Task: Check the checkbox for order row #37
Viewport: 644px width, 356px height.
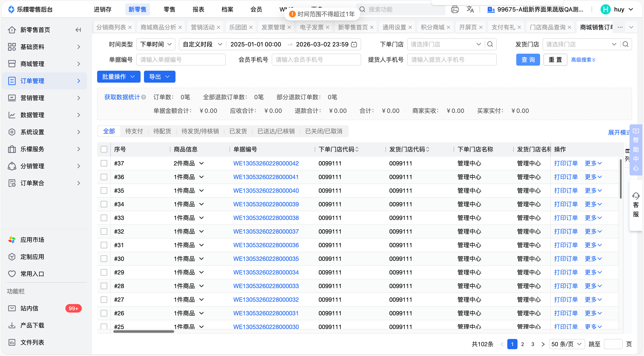Action: (104, 163)
